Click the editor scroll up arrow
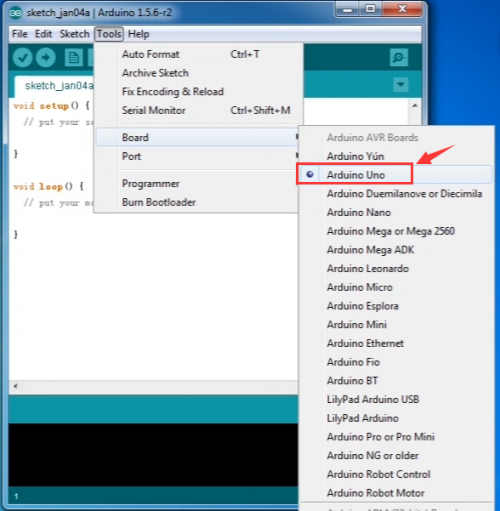The width and height of the screenshot is (500, 511). point(415,106)
